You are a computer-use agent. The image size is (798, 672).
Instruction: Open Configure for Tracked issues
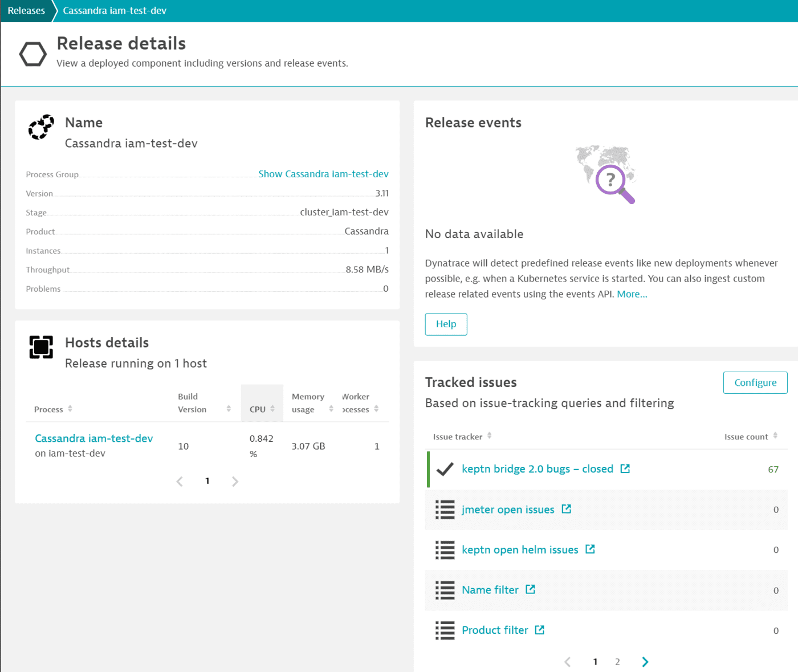click(755, 382)
